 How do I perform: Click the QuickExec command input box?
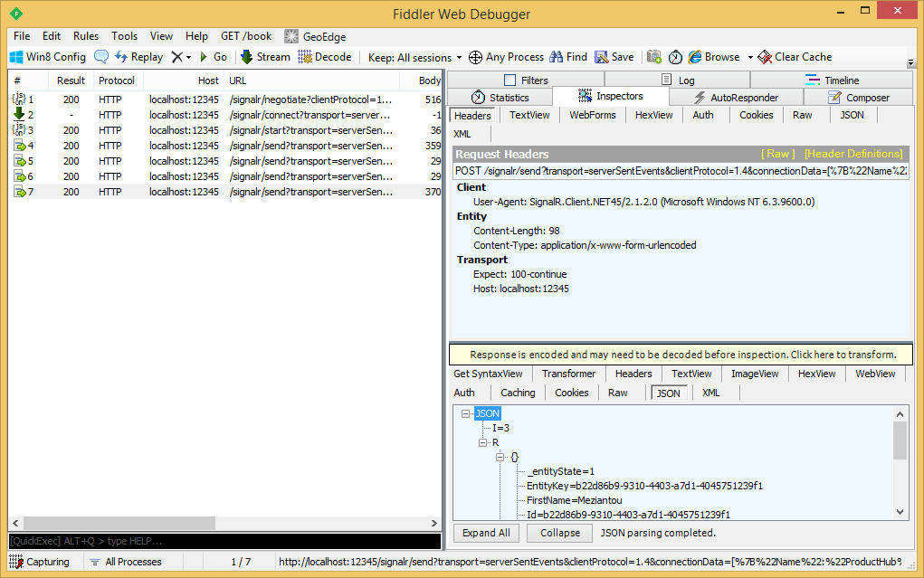224,541
